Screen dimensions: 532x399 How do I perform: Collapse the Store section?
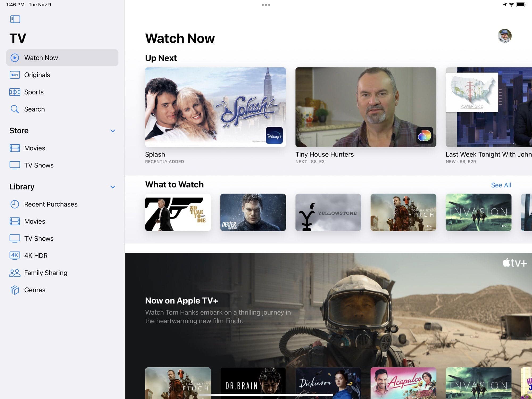[x=113, y=131]
